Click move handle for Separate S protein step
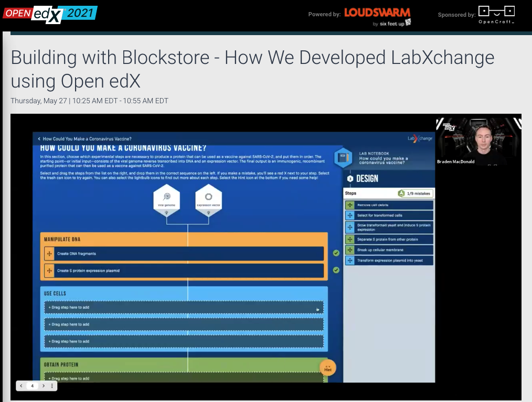Screen dimensions: 532x402 click(x=350, y=240)
